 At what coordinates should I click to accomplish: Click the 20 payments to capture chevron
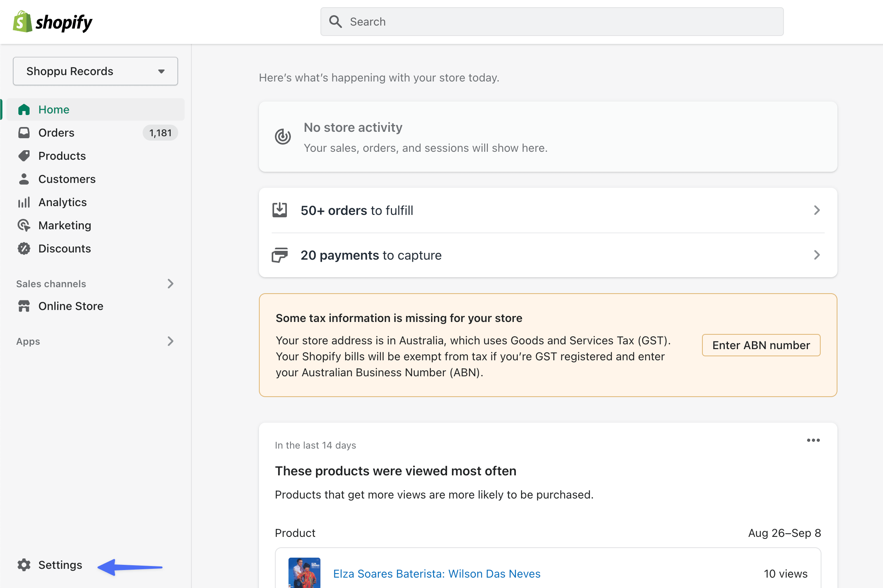coord(817,255)
